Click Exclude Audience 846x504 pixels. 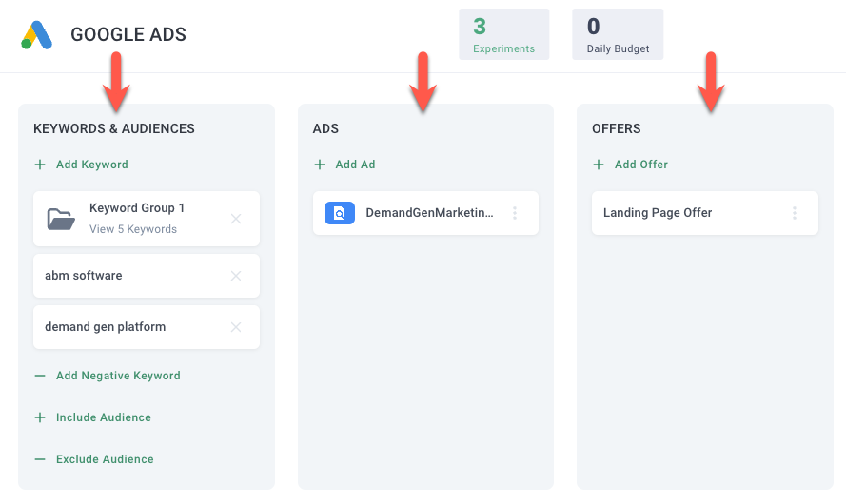tap(105, 459)
